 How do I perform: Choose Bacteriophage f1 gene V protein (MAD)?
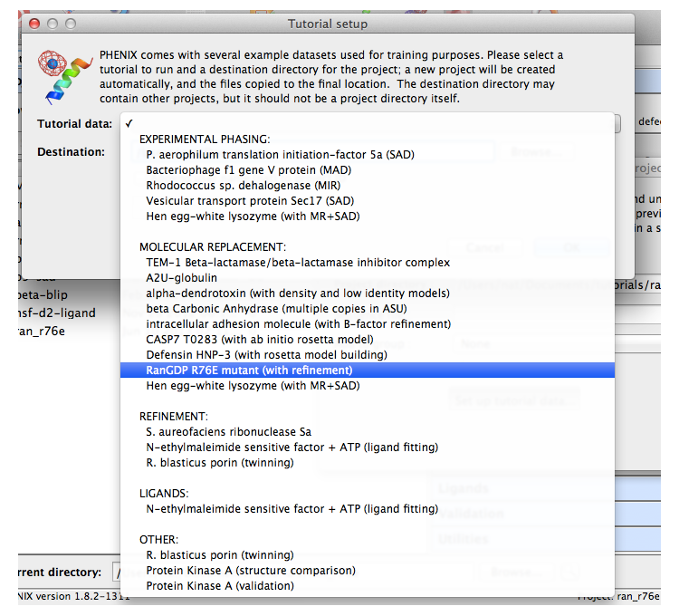248,170
